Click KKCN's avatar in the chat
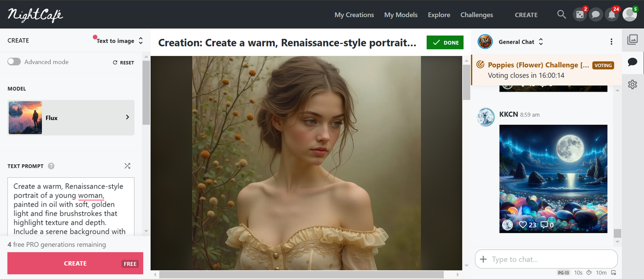Image resolution: width=644 pixels, height=279 pixels. click(x=486, y=117)
